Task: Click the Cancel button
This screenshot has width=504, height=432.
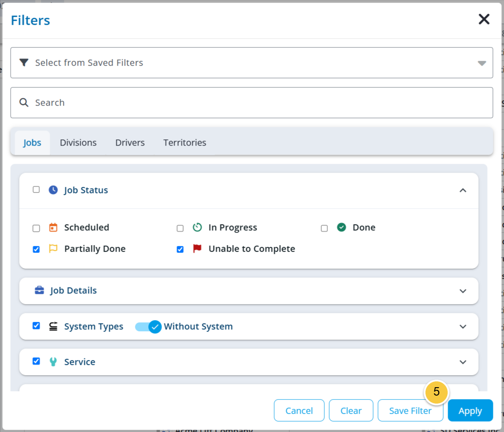Action: [299, 410]
